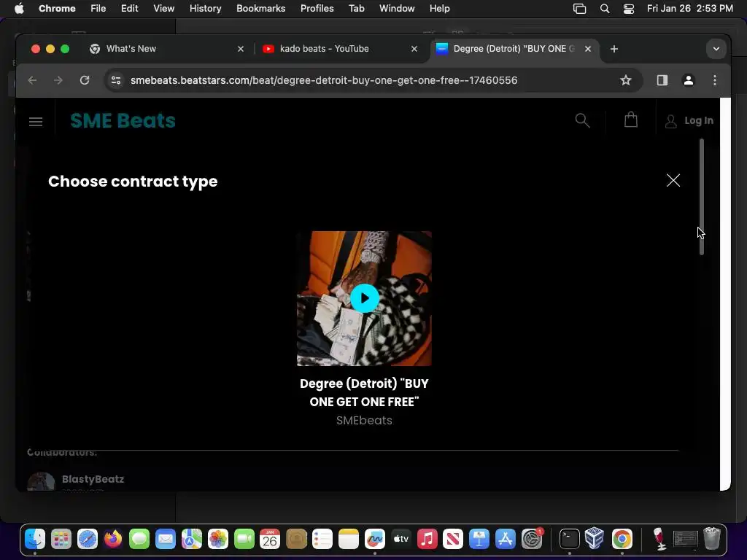The width and height of the screenshot is (747, 560).
Task: Switch to the kado beats - YouTube tab
Action: [324, 49]
